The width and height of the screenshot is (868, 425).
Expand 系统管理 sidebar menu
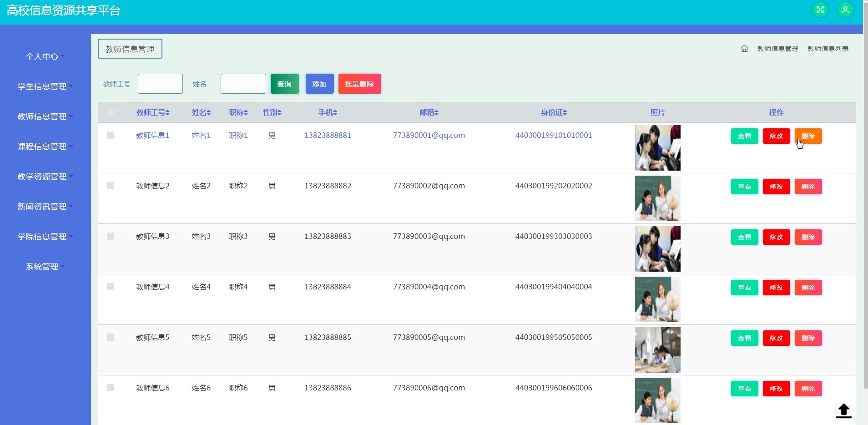coord(45,267)
